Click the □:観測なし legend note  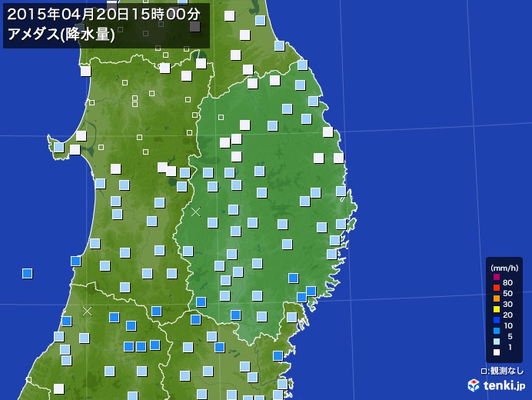(x=502, y=371)
